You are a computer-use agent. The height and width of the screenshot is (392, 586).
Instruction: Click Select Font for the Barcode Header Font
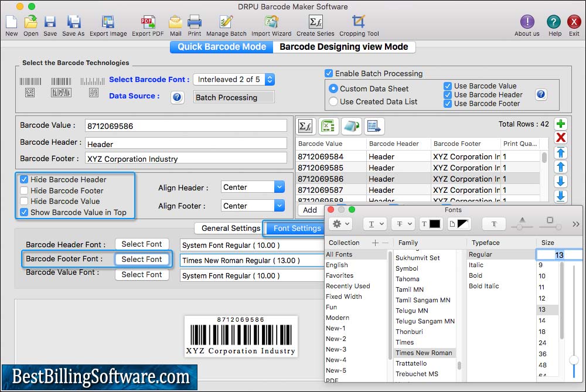142,244
